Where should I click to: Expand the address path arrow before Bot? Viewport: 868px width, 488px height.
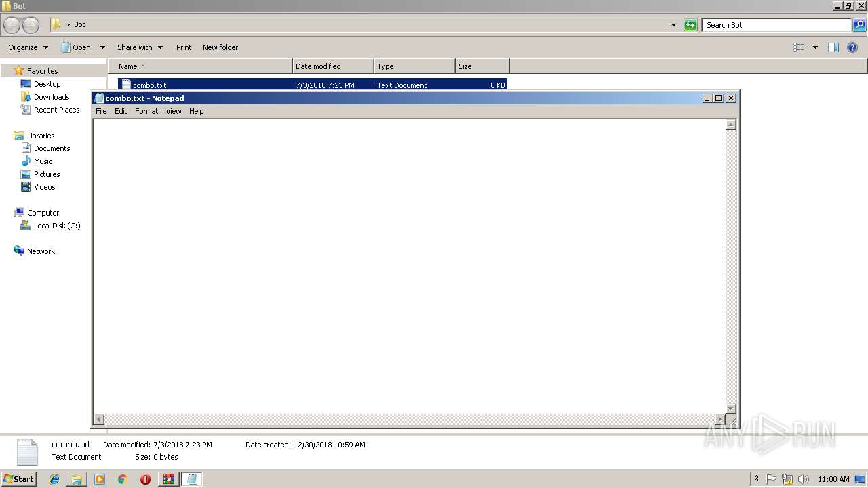coord(68,24)
